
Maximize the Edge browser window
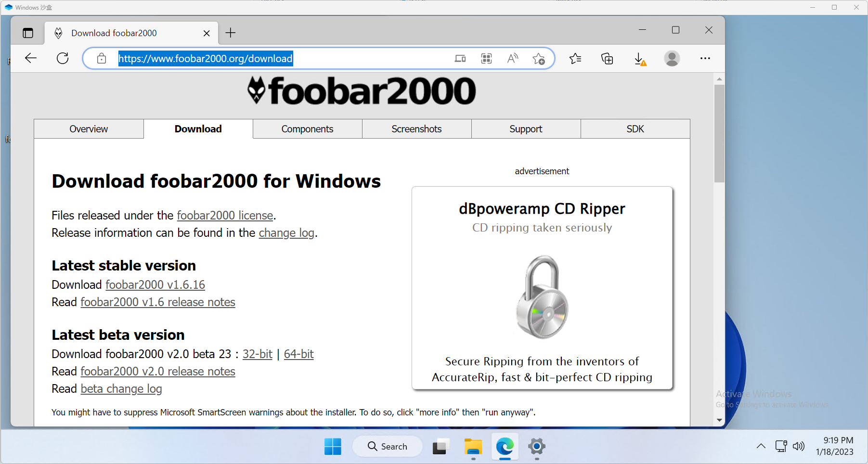pos(675,30)
